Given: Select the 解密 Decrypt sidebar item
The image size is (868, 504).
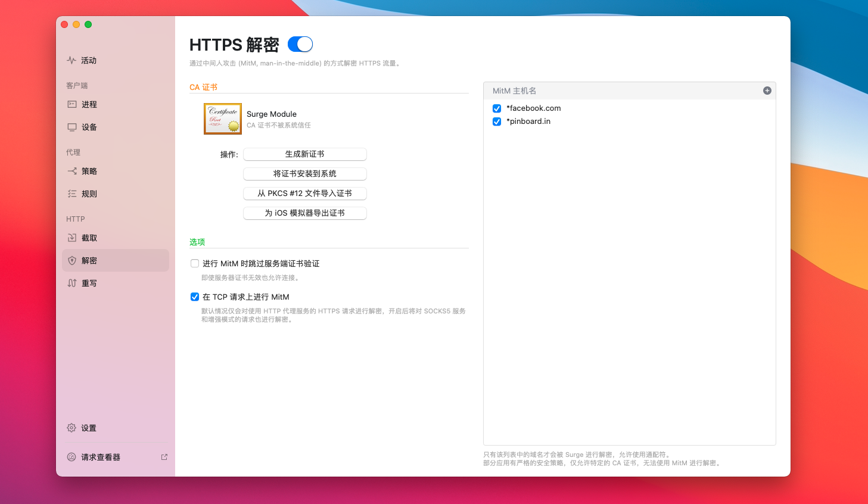Looking at the screenshot, I should click(x=115, y=260).
